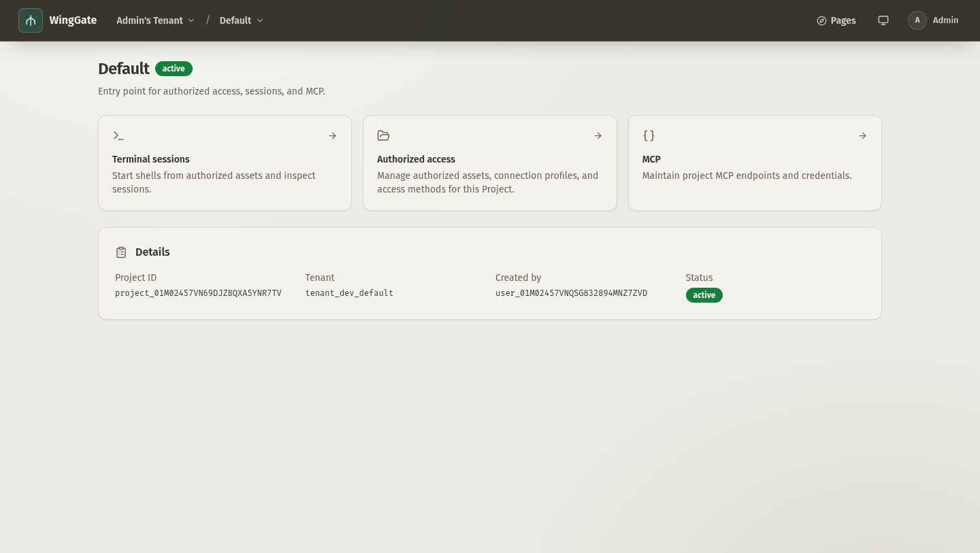The image size is (980, 553).
Task: Click the Project ID label
Action: coord(135,278)
